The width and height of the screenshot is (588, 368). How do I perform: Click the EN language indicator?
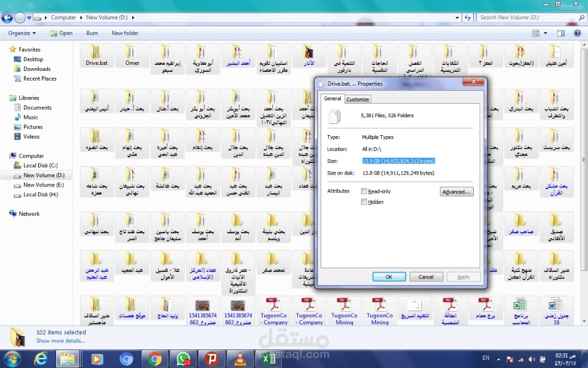coord(486,358)
